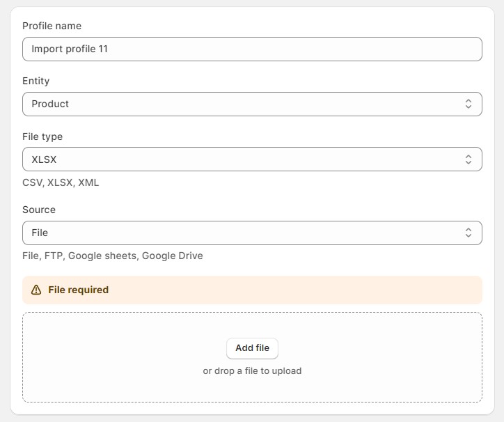Screen dimensions: 504x422
Task: Click the Profile name label
Action: (x=52, y=26)
